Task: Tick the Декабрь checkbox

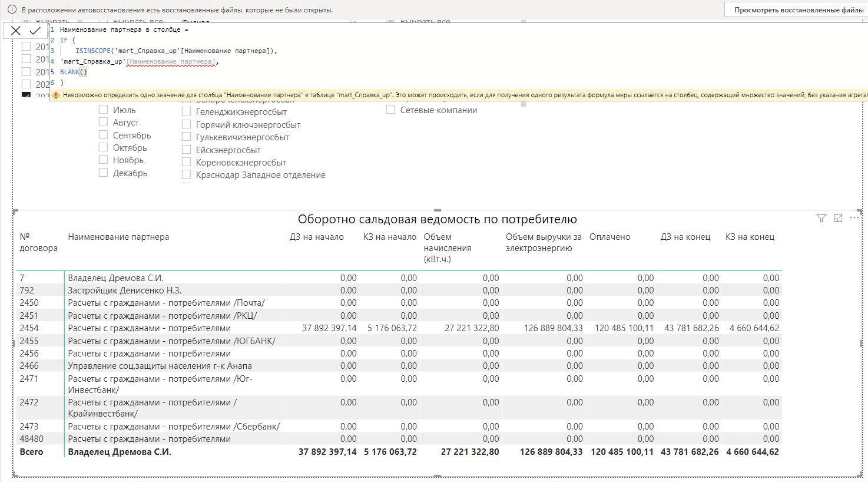Action: [103, 173]
